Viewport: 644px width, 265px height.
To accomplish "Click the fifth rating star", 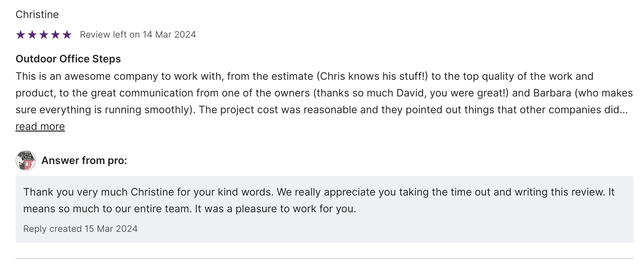I will [67, 34].
